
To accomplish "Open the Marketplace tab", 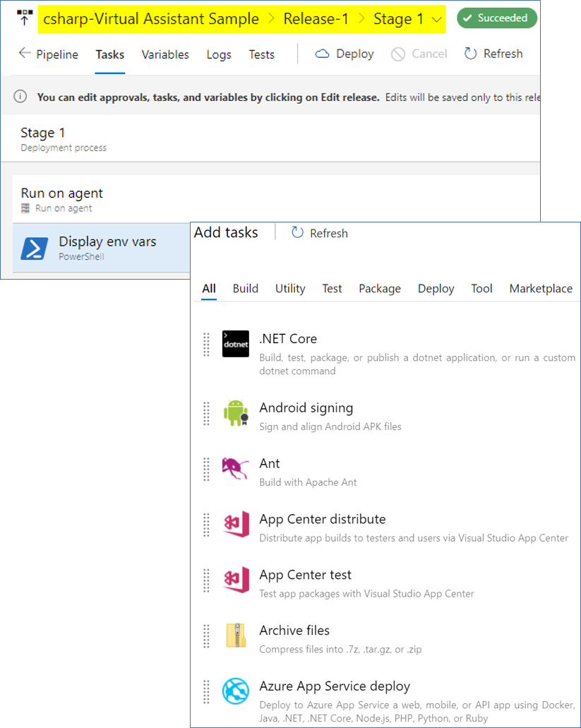I will click(541, 289).
